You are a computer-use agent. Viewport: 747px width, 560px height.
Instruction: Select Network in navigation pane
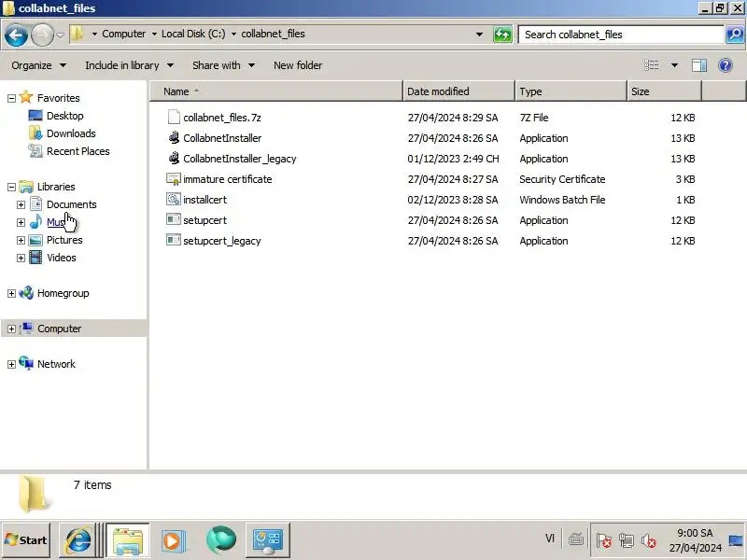pos(56,364)
